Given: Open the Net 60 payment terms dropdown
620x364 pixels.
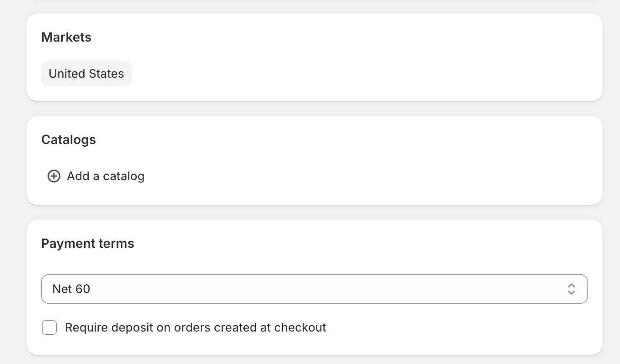Looking at the screenshot, I should 314,289.
